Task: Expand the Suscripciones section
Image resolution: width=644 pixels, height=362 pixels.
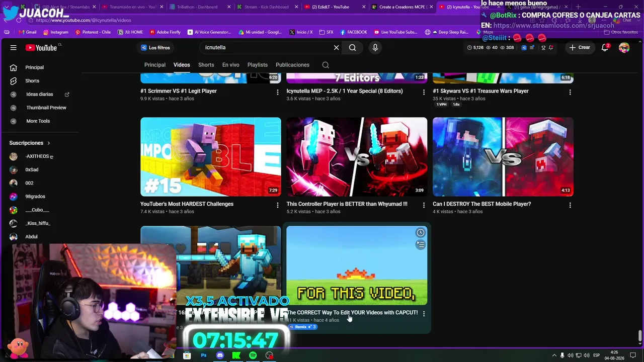Action: pyautogui.click(x=30, y=143)
